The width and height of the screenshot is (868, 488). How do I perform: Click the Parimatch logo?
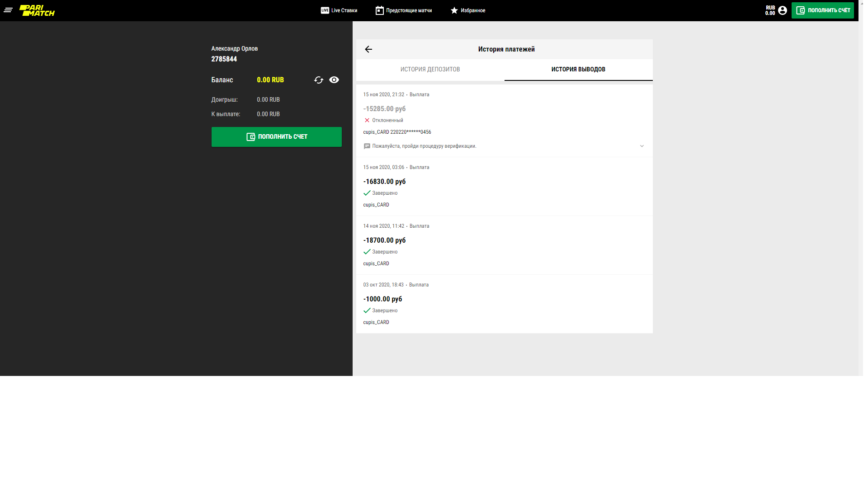point(37,10)
